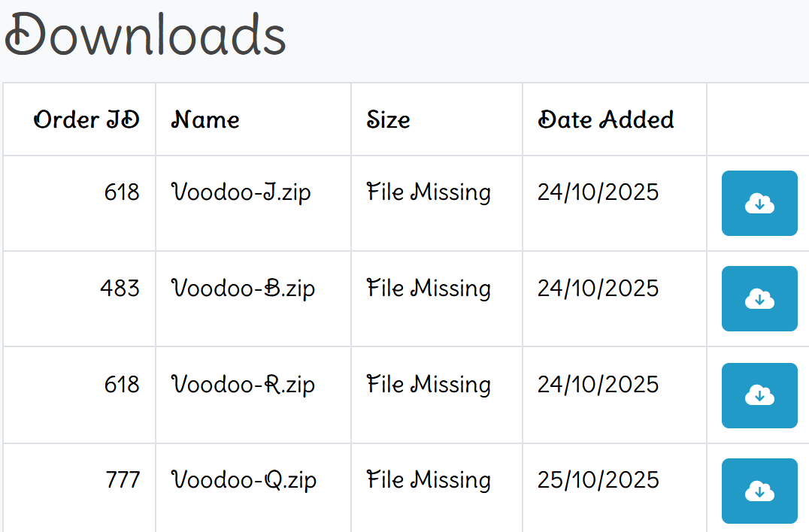Click the Voodoo-J.zip file name
Screen dimensions: 809x532
(x=241, y=192)
